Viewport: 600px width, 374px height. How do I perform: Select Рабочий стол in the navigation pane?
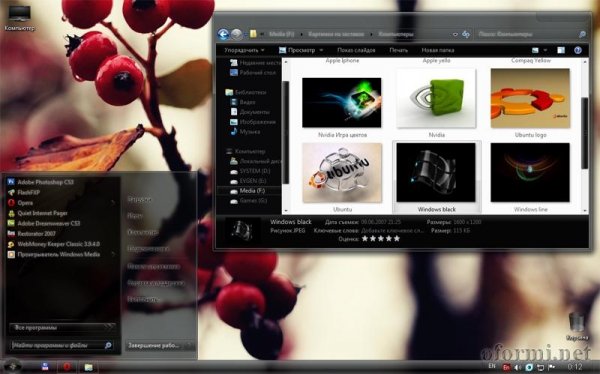pos(253,72)
